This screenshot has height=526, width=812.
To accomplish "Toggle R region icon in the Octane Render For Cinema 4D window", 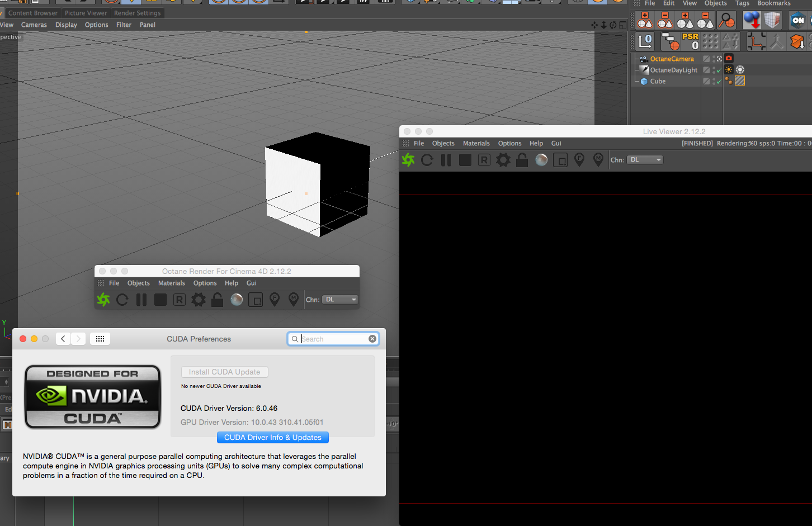I will pos(180,300).
